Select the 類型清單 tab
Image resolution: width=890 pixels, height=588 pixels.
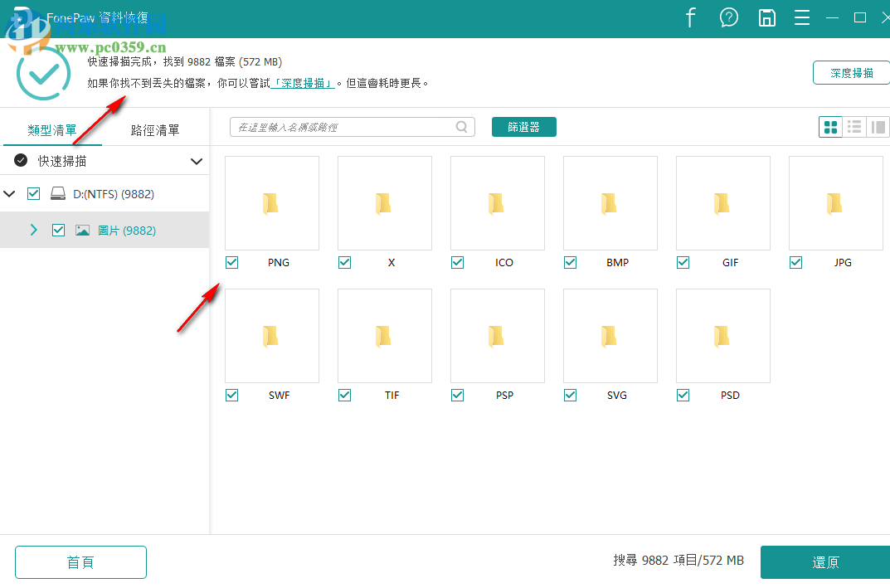(x=52, y=129)
